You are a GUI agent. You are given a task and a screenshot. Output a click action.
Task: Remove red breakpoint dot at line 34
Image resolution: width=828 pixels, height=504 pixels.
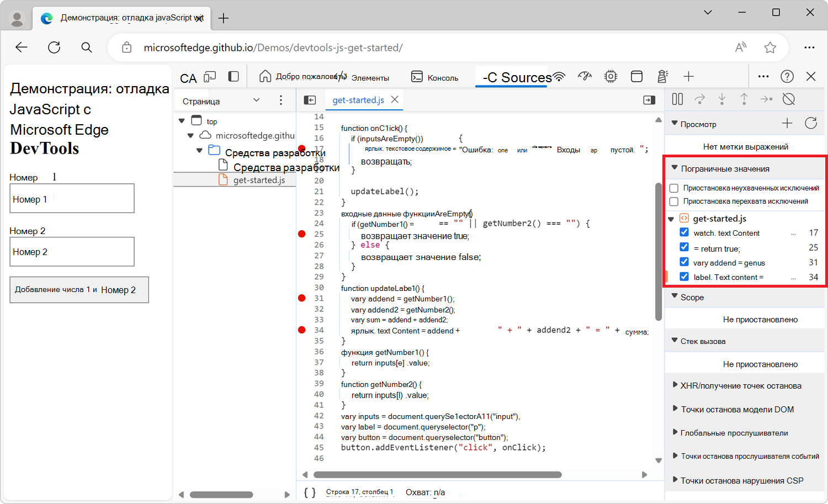pyautogui.click(x=301, y=330)
